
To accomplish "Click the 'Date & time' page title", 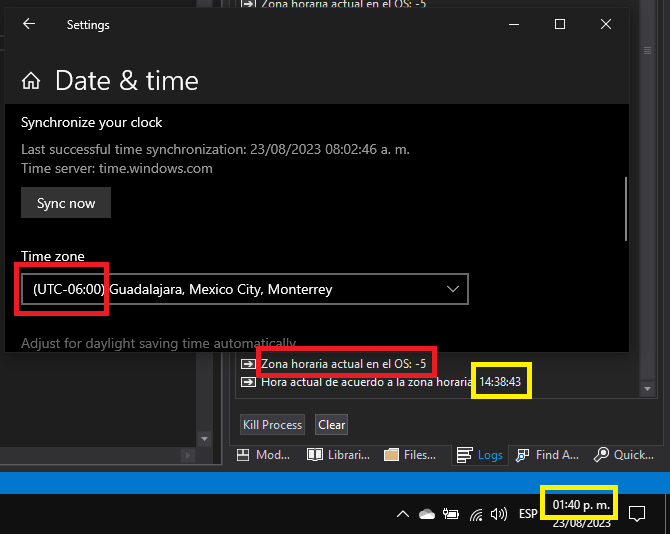I will (127, 81).
